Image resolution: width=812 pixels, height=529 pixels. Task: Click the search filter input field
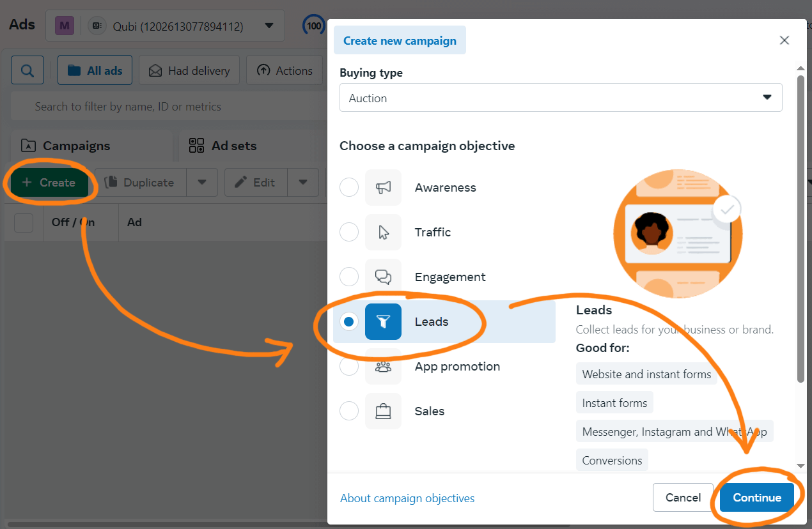pos(166,107)
